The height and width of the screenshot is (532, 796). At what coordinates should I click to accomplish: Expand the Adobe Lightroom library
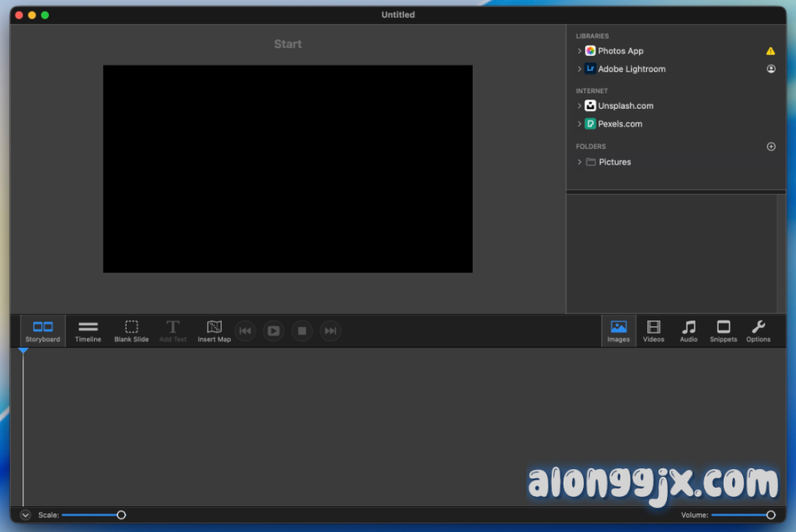point(580,69)
